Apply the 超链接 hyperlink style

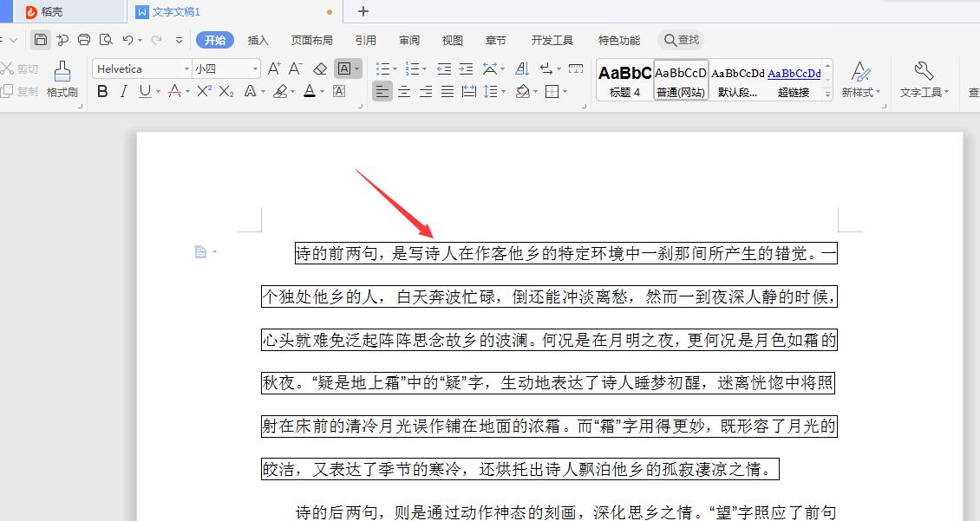pyautogui.click(x=794, y=79)
